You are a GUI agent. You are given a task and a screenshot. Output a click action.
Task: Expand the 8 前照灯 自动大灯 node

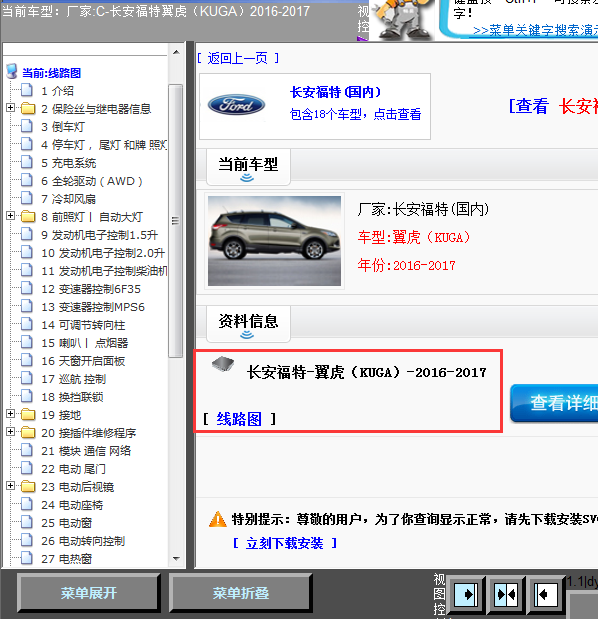click(11, 216)
